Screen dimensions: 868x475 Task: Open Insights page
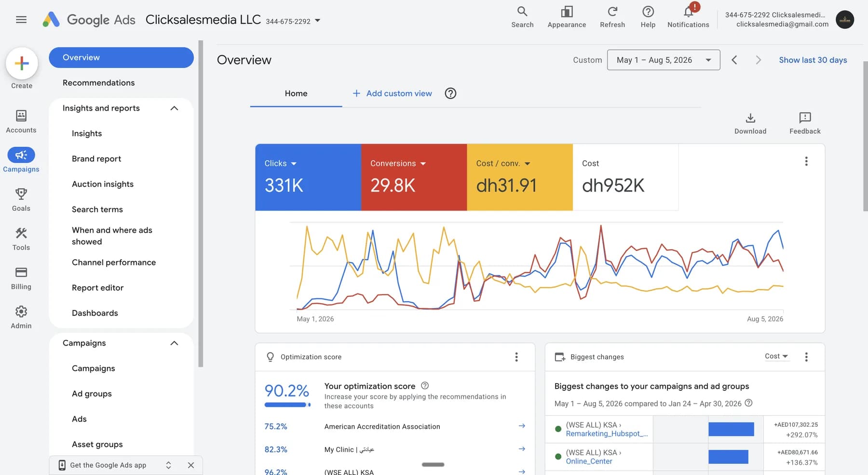point(87,134)
